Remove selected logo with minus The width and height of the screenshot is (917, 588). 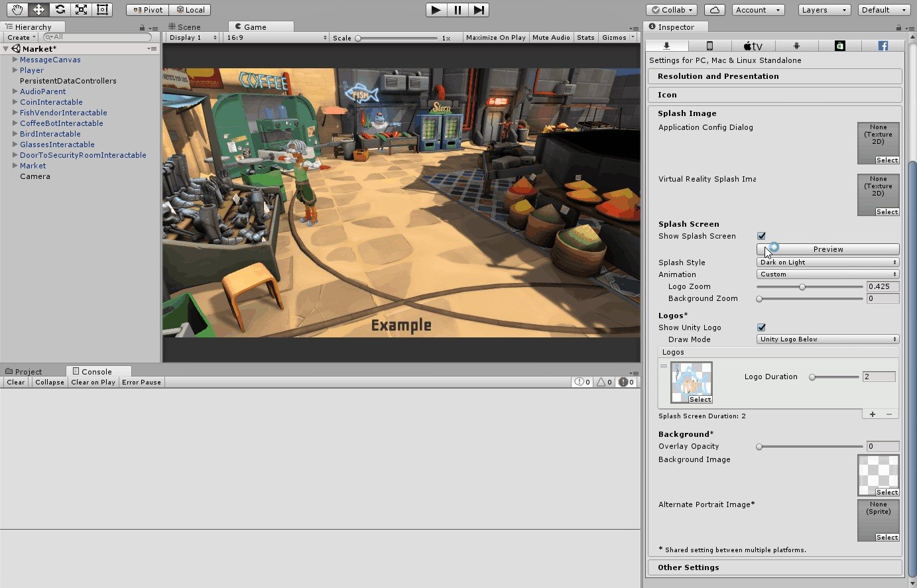click(889, 414)
